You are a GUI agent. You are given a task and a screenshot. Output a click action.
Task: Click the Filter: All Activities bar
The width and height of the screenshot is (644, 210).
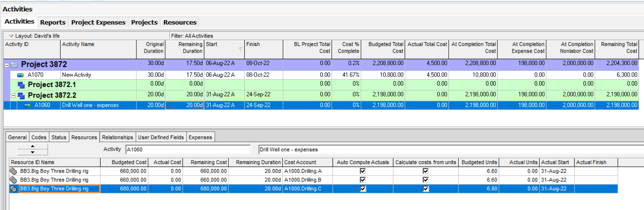[192, 36]
